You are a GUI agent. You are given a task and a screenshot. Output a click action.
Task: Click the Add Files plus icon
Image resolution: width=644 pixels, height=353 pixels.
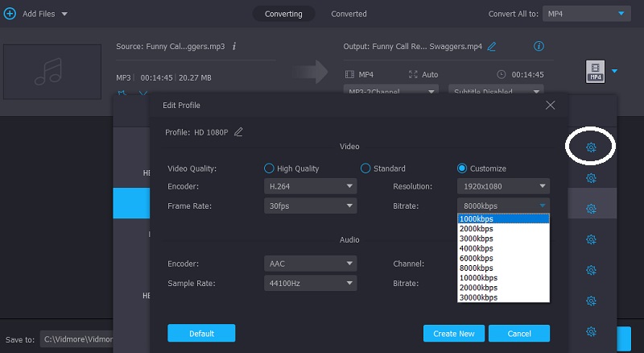pos(10,14)
